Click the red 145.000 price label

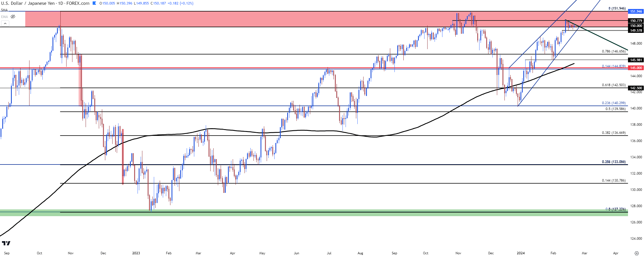point(636,68)
